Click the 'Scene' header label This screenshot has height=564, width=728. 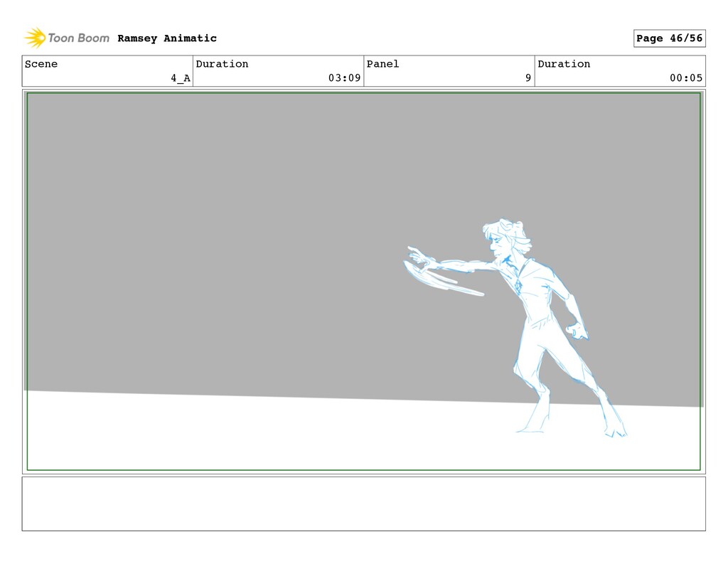point(41,64)
